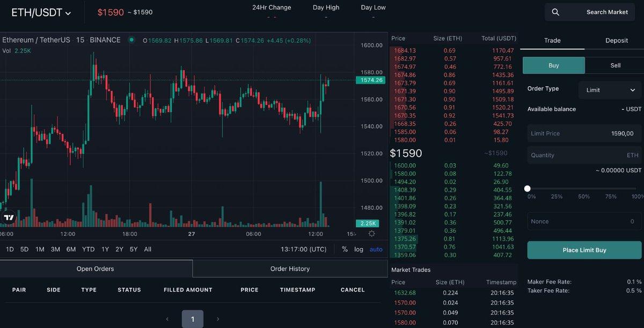Open the chart timezone 13:17:00 (UTC) menu

pyautogui.click(x=303, y=249)
